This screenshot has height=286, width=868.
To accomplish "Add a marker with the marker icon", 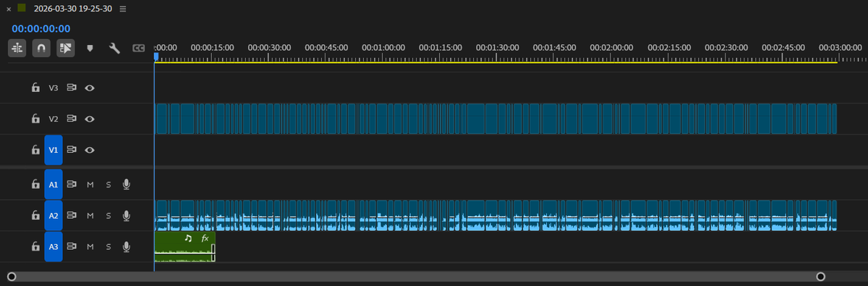I will [90, 49].
